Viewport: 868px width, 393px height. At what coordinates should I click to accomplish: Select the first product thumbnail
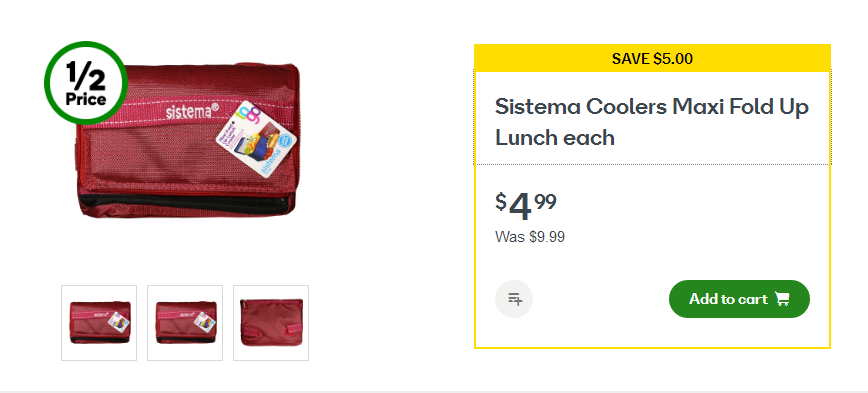click(x=99, y=323)
